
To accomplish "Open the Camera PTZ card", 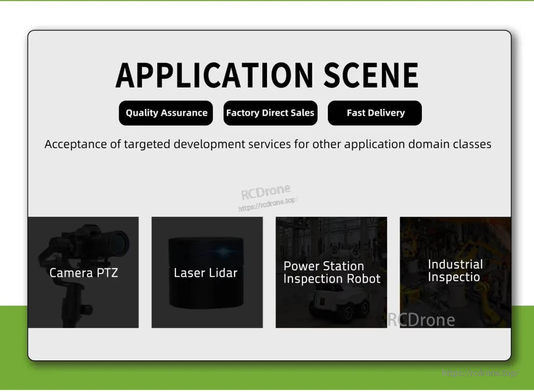I will pyautogui.click(x=83, y=273).
